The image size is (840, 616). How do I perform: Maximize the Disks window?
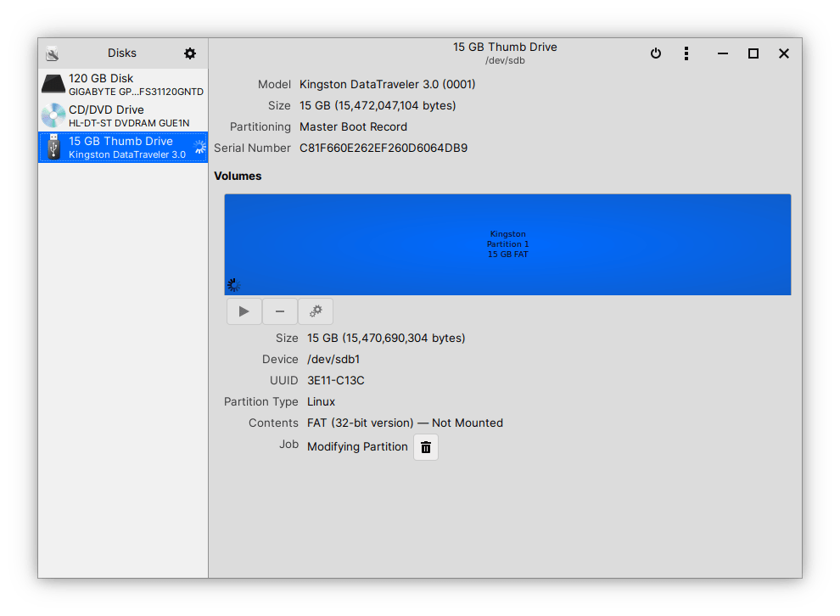753,53
